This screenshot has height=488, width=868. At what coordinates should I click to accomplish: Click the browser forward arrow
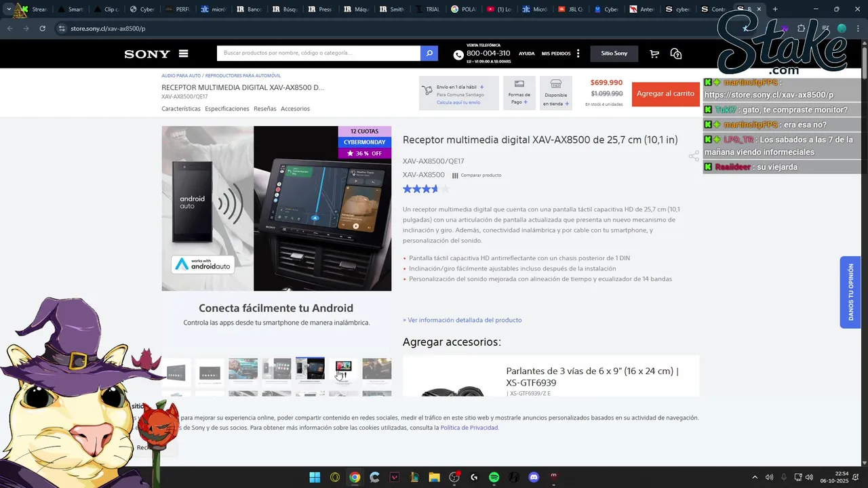(x=26, y=28)
